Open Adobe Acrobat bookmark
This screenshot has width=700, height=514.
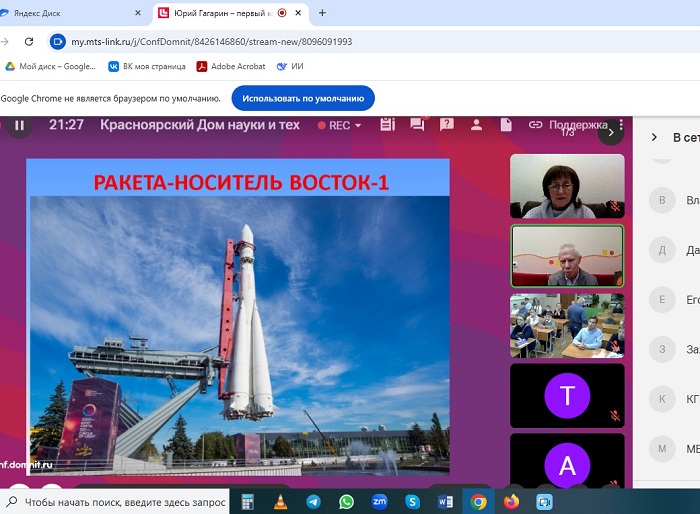pyautogui.click(x=230, y=66)
